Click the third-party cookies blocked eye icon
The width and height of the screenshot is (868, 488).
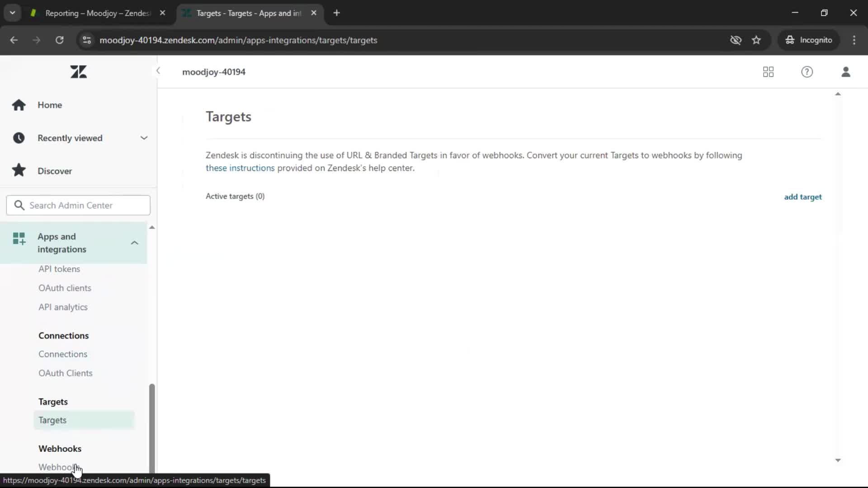click(x=736, y=40)
